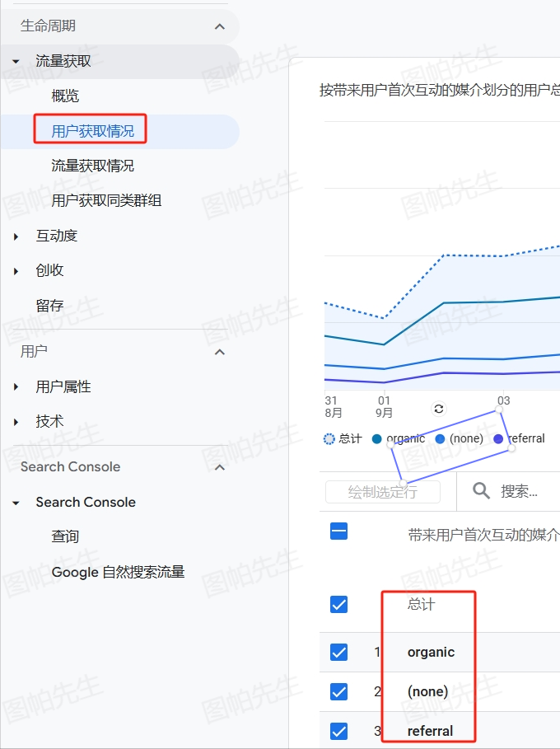Click the 生命周期 section title
The width and height of the screenshot is (560, 749).
(48, 26)
